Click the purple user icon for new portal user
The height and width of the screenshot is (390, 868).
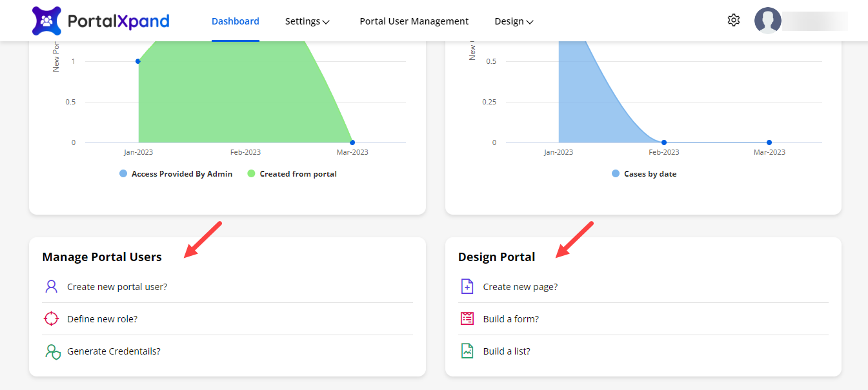pyautogui.click(x=52, y=287)
